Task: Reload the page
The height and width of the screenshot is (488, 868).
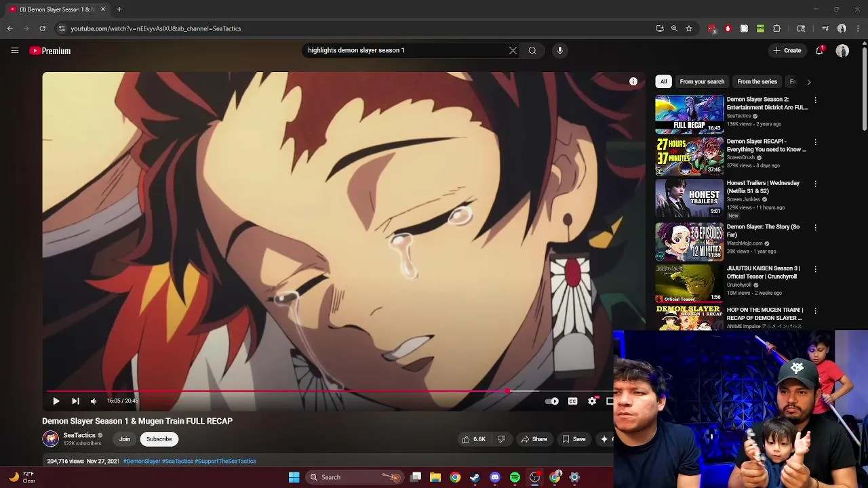Action: pos(42,28)
